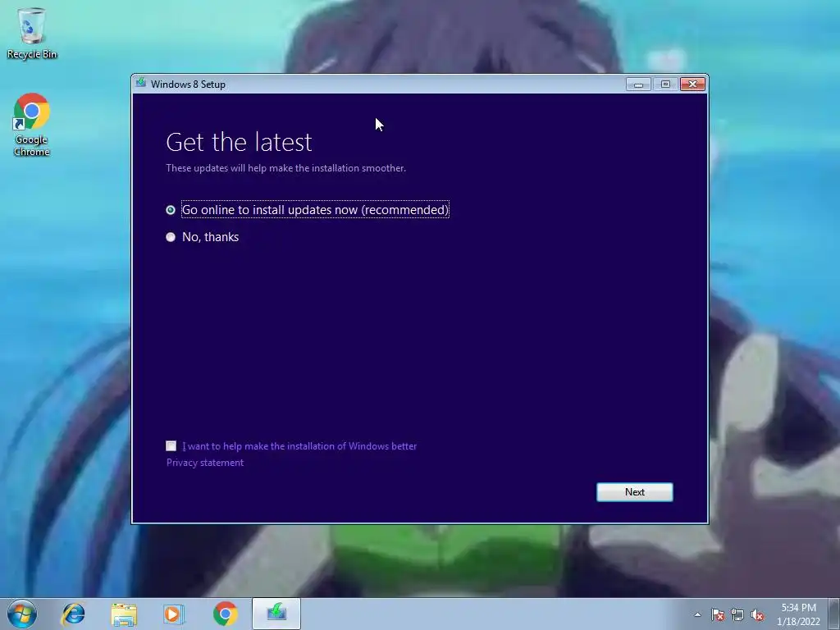The image size is (840, 630).
Task: Open the Privacy statement link
Action: 204,463
